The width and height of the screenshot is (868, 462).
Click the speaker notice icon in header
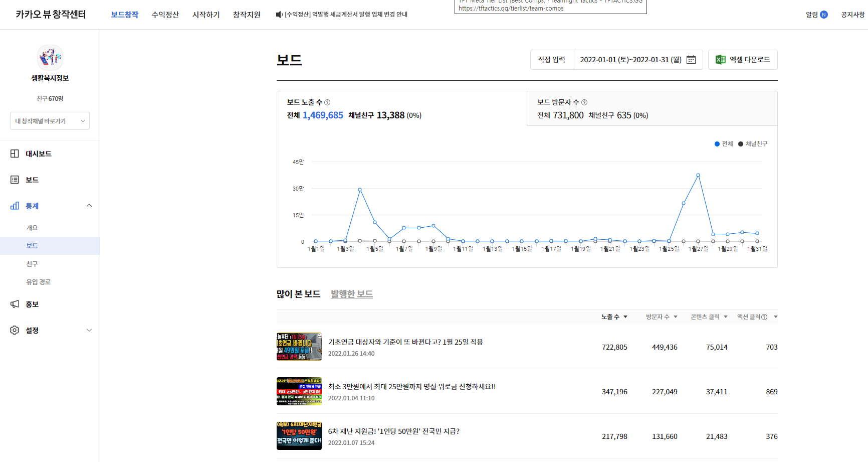[x=279, y=15]
